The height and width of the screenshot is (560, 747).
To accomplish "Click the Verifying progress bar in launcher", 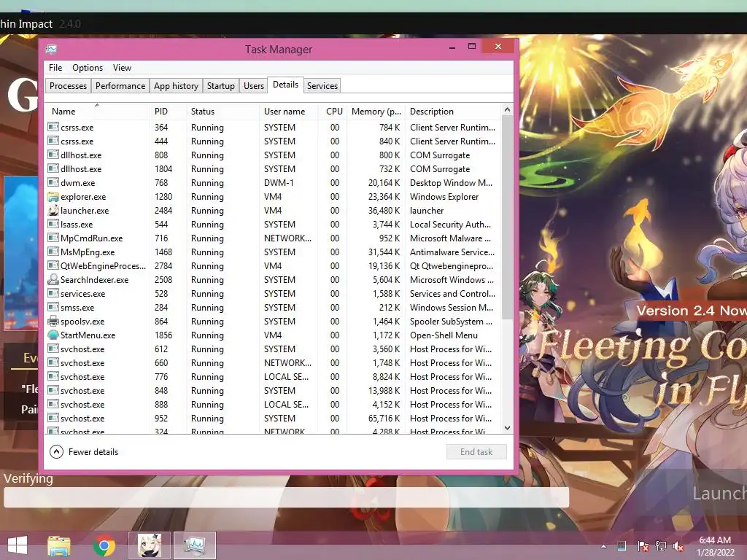I will pos(286,497).
